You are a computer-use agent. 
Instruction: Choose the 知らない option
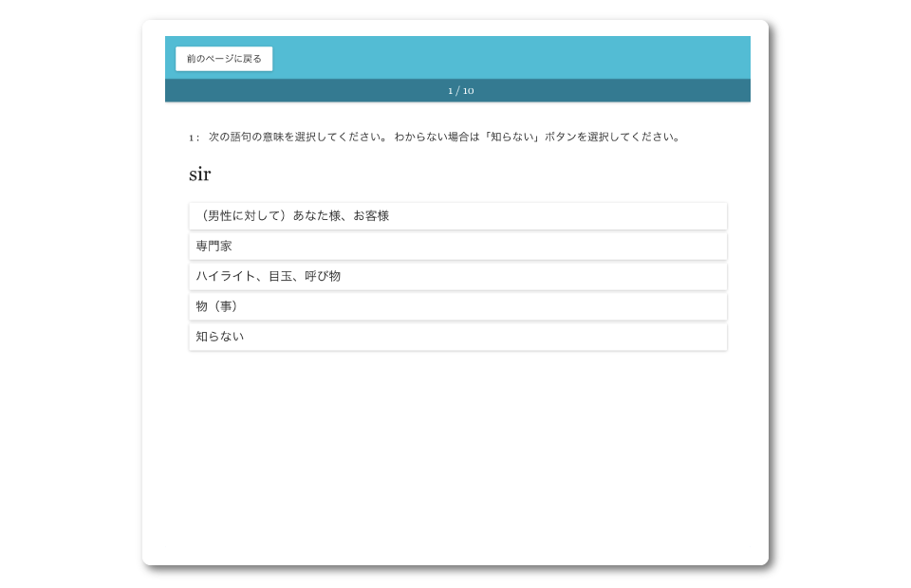(x=457, y=337)
